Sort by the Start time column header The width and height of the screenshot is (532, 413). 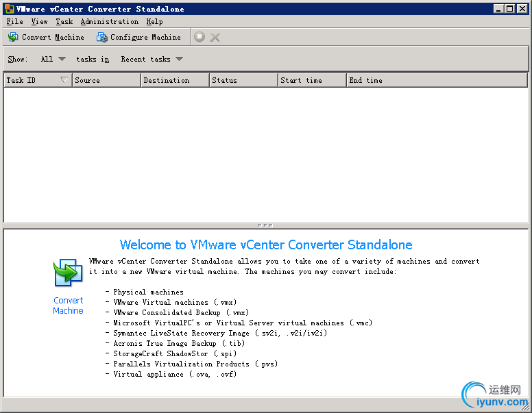click(312, 80)
